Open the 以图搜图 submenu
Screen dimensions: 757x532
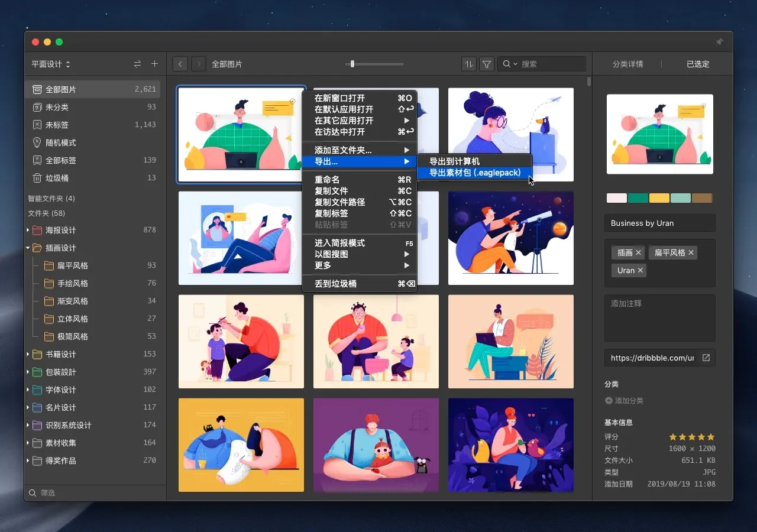(x=360, y=254)
